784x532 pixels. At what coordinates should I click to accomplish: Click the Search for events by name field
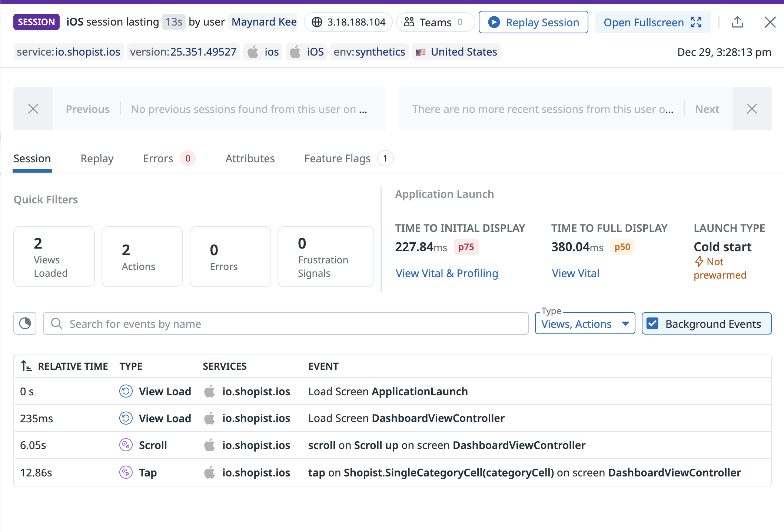[285, 323]
